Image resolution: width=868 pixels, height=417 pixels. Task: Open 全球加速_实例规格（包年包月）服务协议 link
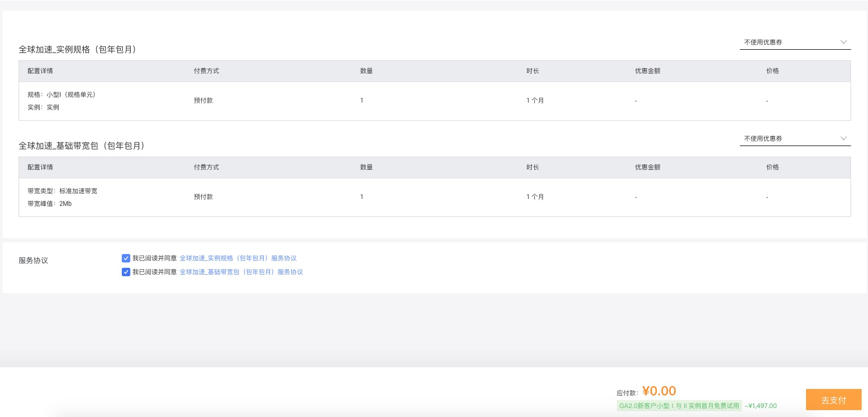[x=238, y=258]
